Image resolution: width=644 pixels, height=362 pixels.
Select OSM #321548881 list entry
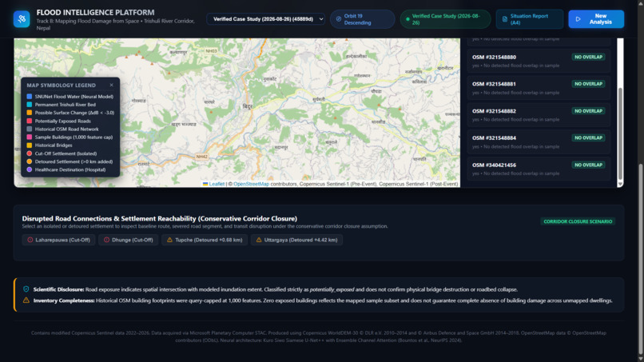point(539,88)
